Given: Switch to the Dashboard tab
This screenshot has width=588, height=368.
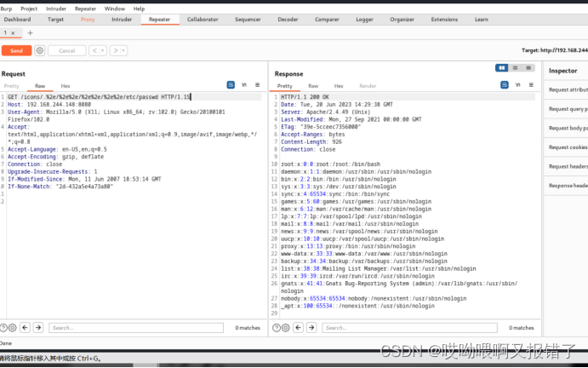Looking at the screenshot, I should coord(17,19).
